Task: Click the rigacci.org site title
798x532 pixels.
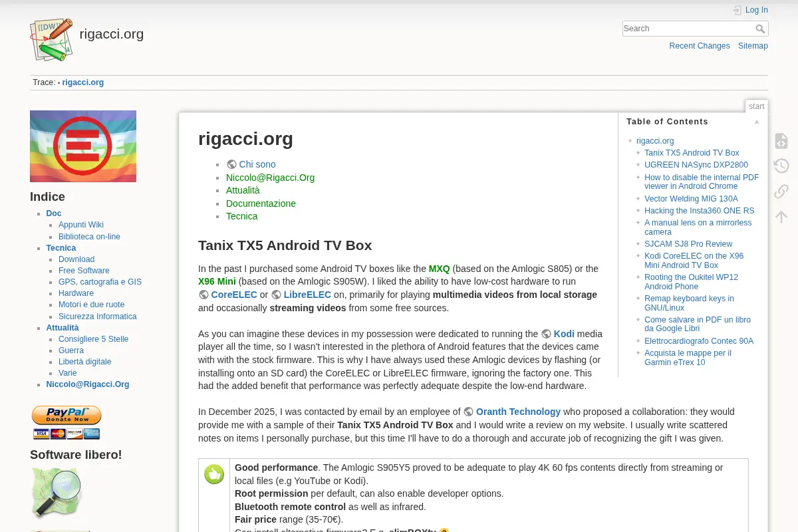Action: point(112,34)
